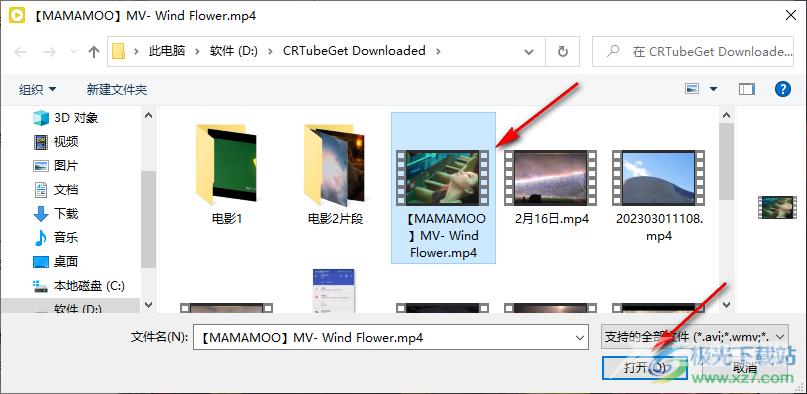
Task: Toggle the preview pane icon
Action: click(x=746, y=89)
